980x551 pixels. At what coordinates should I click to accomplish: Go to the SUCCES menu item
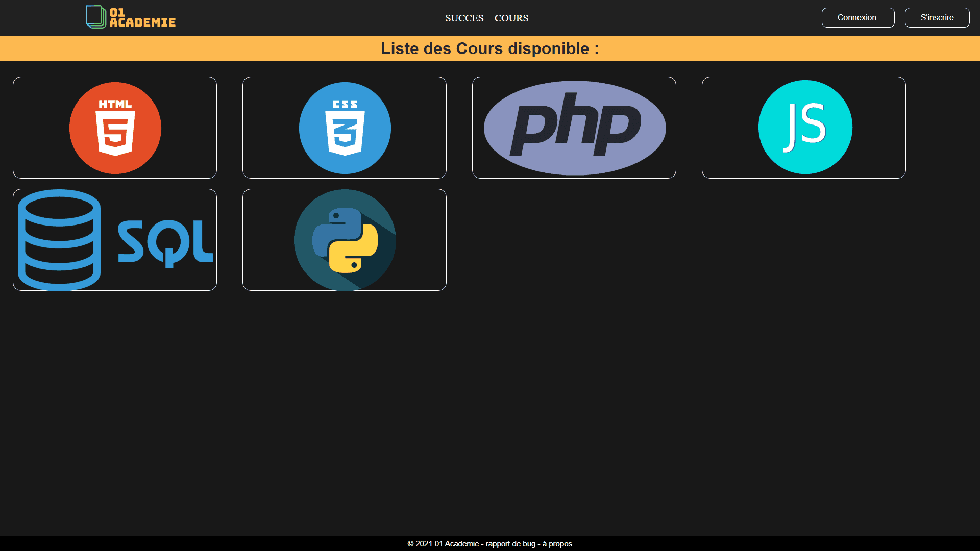point(464,18)
